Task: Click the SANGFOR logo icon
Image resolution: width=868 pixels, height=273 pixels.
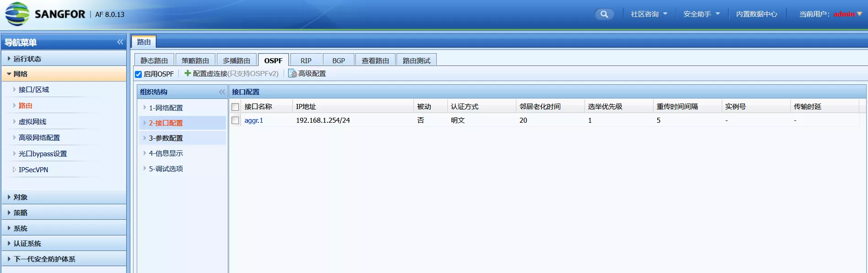Action: [17, 14]
